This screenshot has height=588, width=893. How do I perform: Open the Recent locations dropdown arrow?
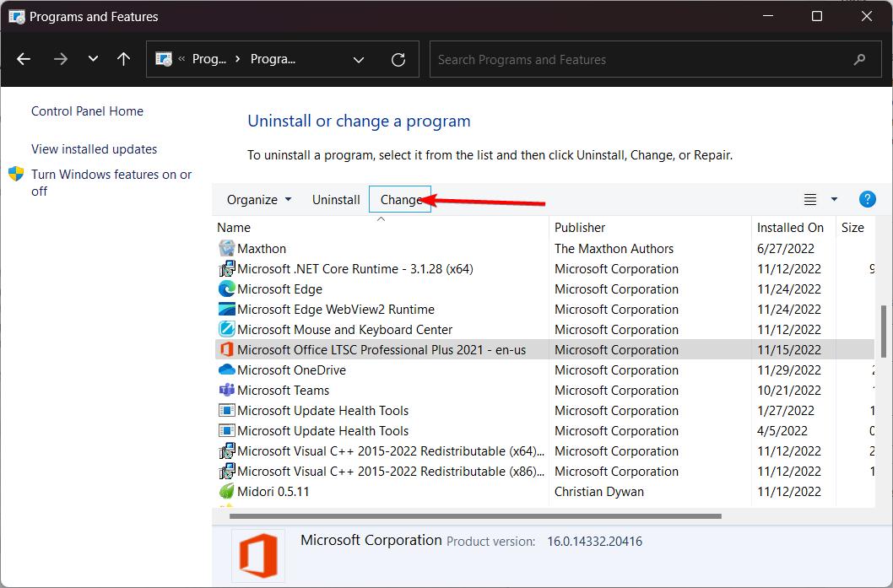click(93, 59)
